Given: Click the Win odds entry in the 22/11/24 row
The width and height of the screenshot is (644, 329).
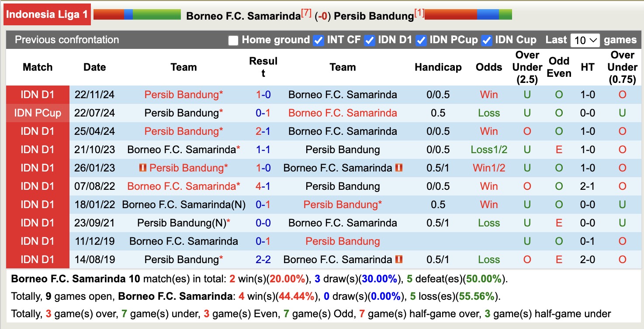Looking at the screenshot, I should click(x=488, y=94).
